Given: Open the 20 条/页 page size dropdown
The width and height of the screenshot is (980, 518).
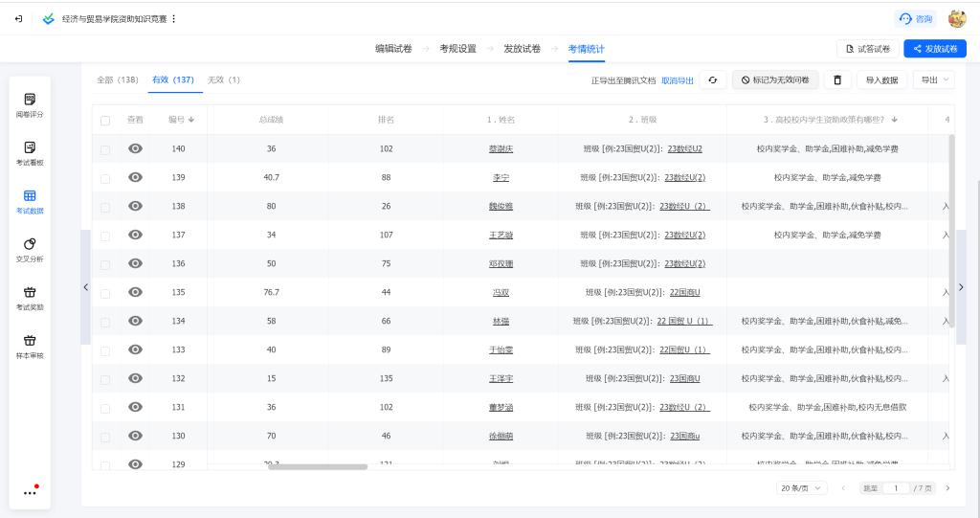Looking at the screenshot, I should pos(802,488).
